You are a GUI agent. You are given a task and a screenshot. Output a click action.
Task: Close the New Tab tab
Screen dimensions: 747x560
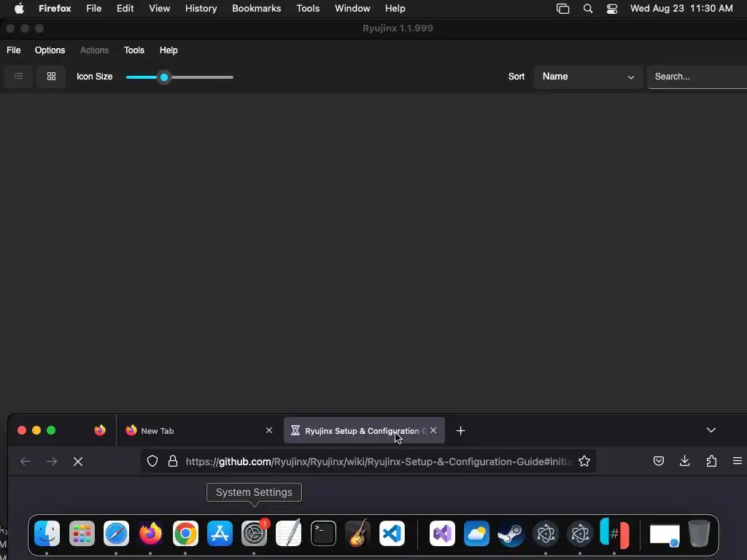269,430
